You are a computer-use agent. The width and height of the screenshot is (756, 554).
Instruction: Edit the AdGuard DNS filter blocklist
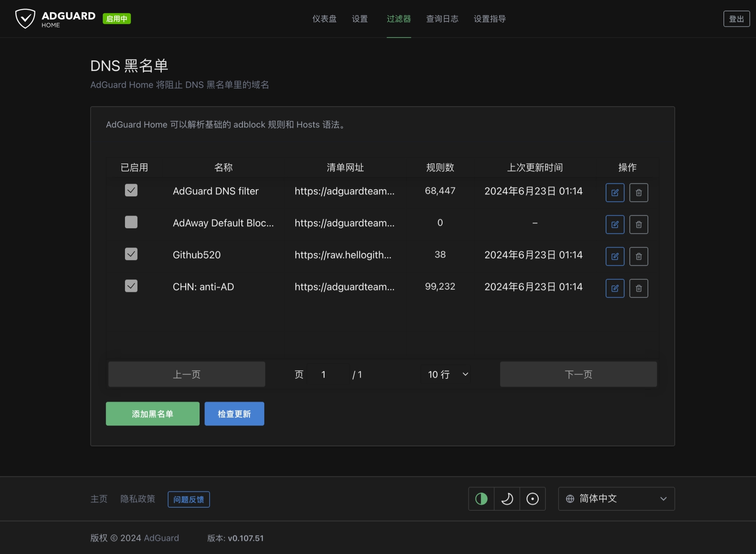pos(615,193)
